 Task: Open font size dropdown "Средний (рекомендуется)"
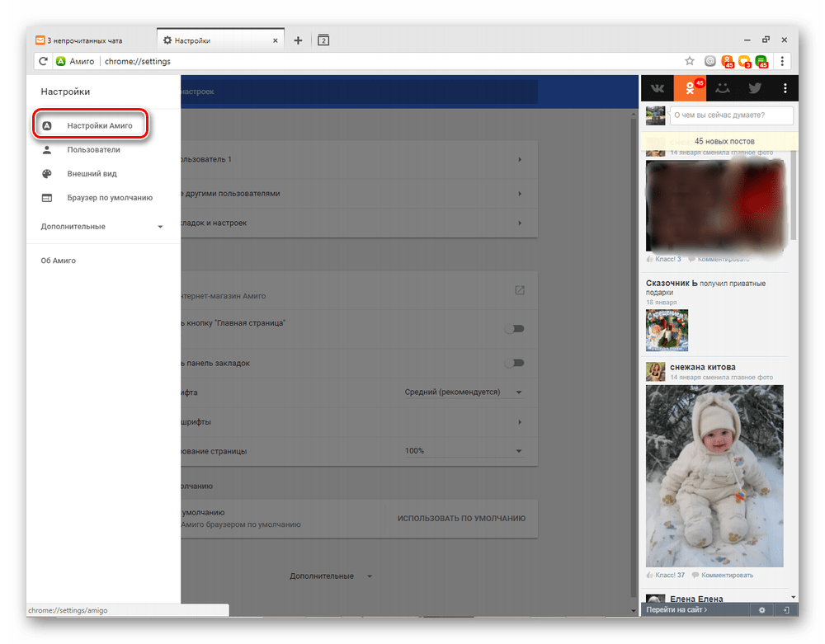(464, 393)
